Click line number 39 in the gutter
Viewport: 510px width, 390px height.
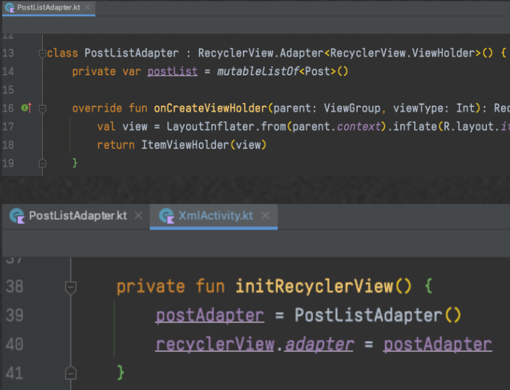point(15,315)
